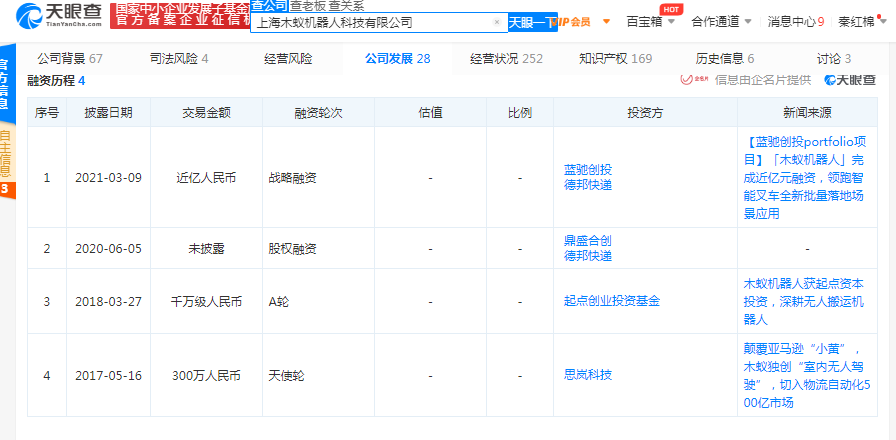Select the 查关系 search tab
This screenshot has width=896, height=440.
tap(346, 6)
